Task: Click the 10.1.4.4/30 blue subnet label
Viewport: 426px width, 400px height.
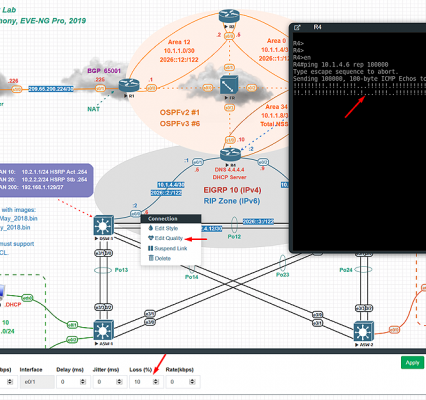Action: (x=171, y=185)
